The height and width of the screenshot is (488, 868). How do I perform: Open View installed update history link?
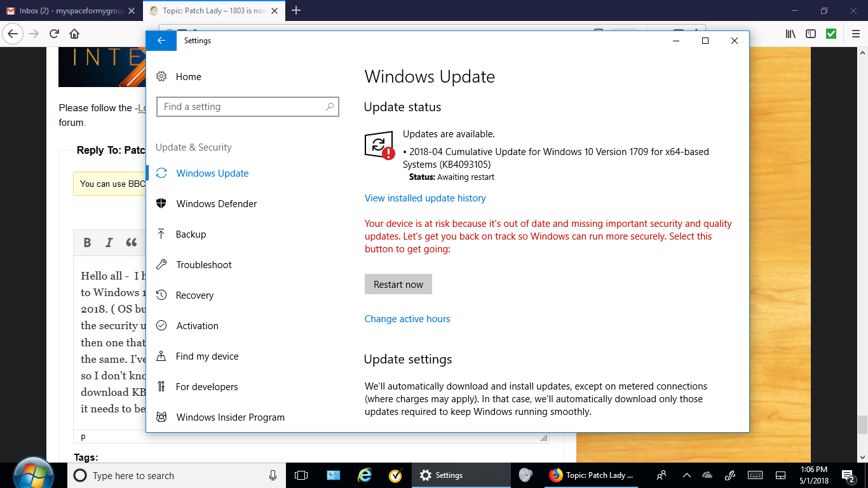tap(425, 198)
